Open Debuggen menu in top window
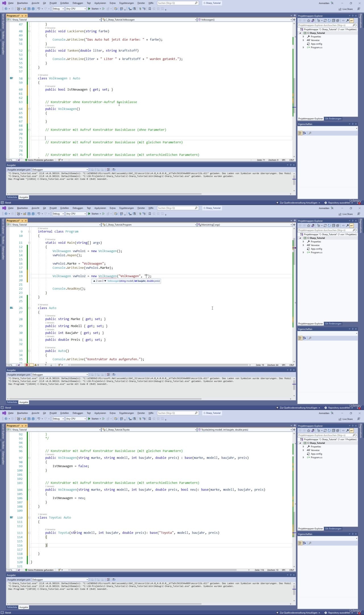The height and width of the screenshot is (615, 364). click(78, 3)
